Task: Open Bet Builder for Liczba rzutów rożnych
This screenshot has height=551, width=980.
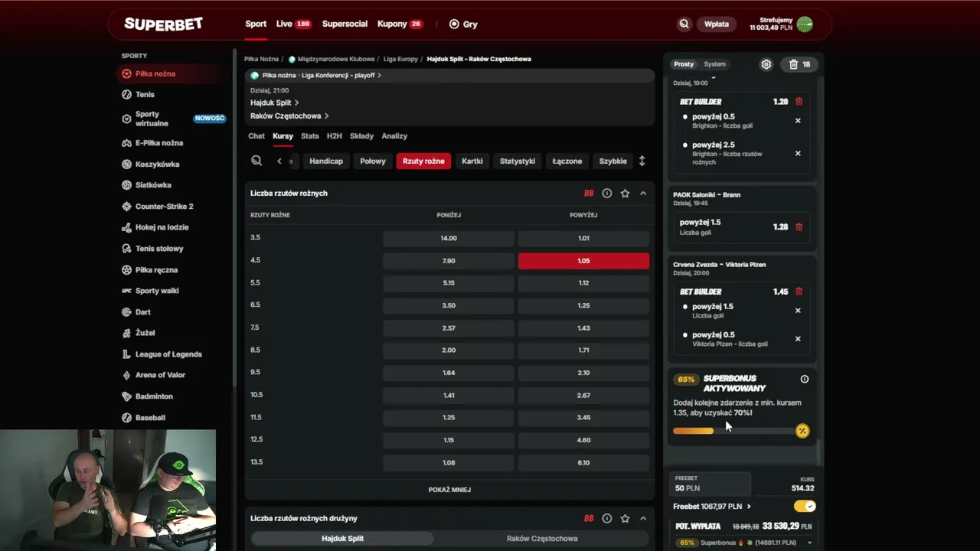Action: point(589,194)
